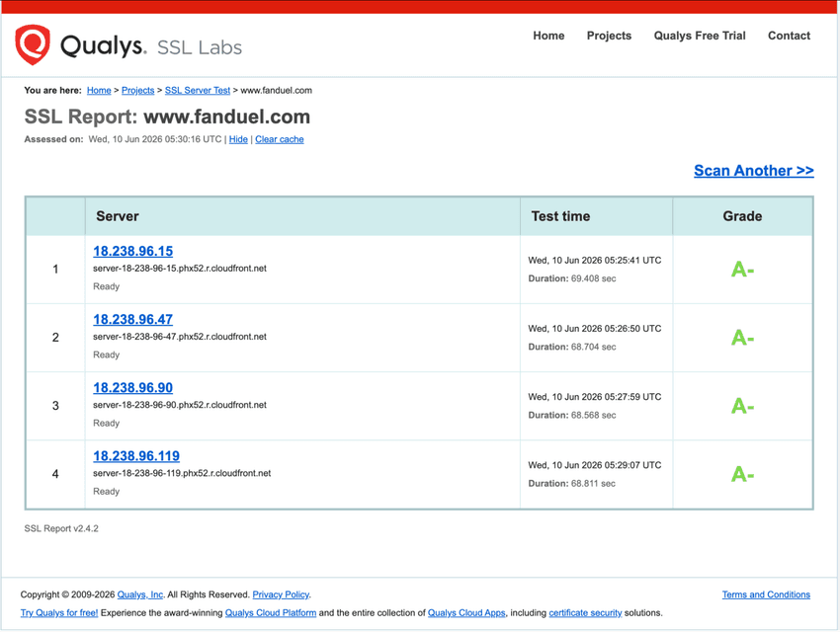Screen dimensions: 840x632
Task: Open the Projects navigation menu item
Action: coord(609,36)
